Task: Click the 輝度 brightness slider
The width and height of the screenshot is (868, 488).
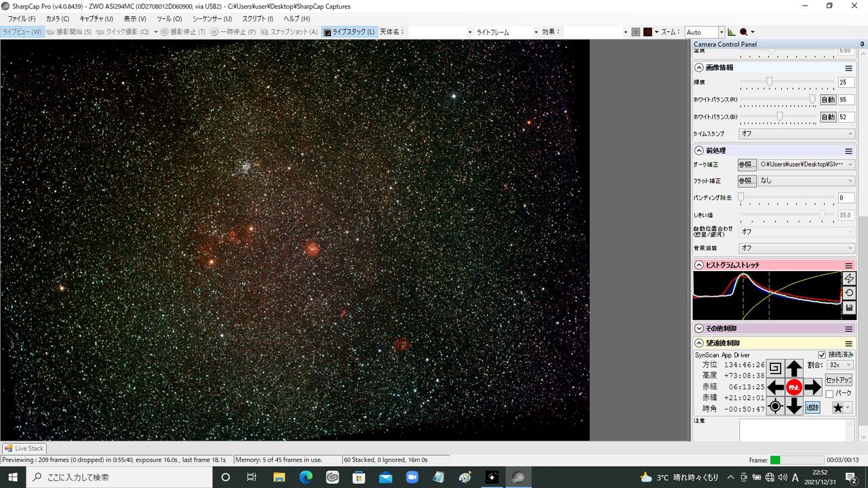Action: click(787, 82)
